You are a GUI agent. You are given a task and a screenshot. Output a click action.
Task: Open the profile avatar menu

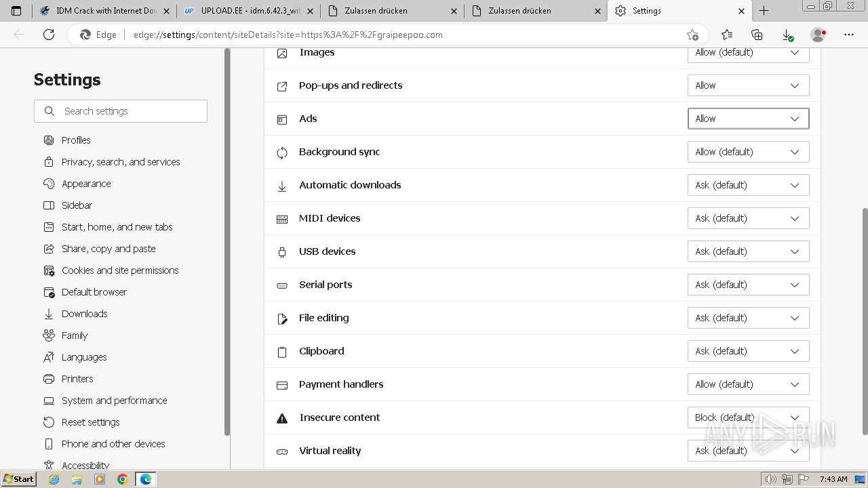[818, 35]
